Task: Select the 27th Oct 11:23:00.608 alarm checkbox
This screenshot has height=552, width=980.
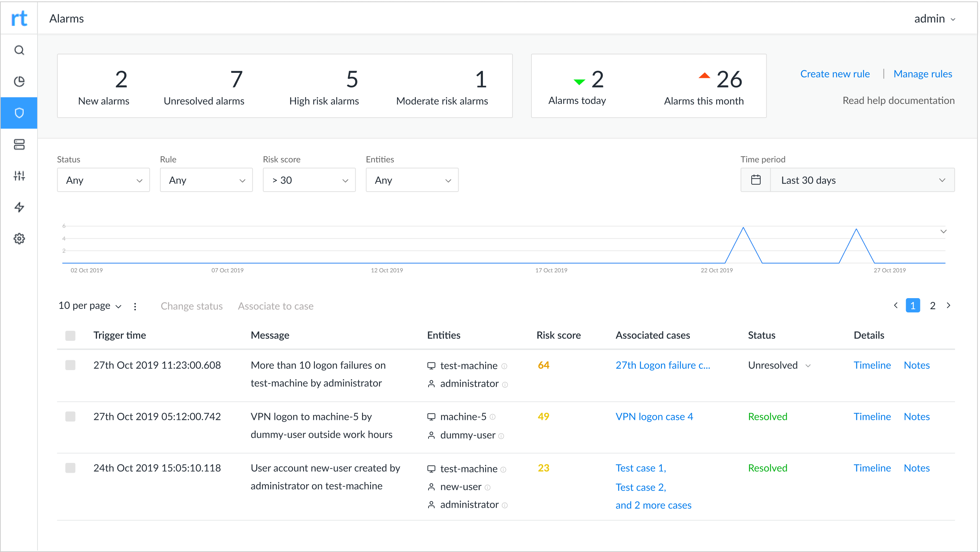Action: tap(70, 365)
